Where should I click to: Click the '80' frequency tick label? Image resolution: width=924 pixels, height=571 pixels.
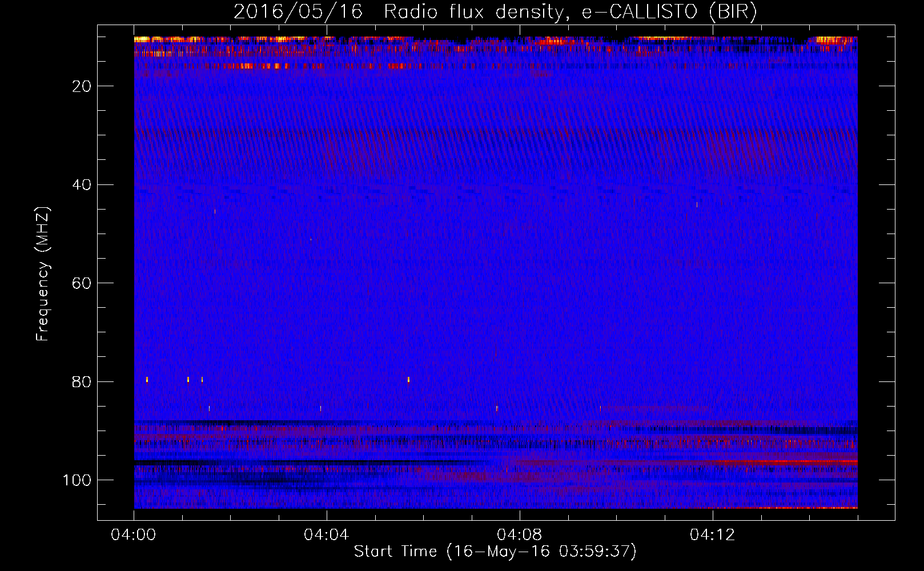click(x=82, y=382)
